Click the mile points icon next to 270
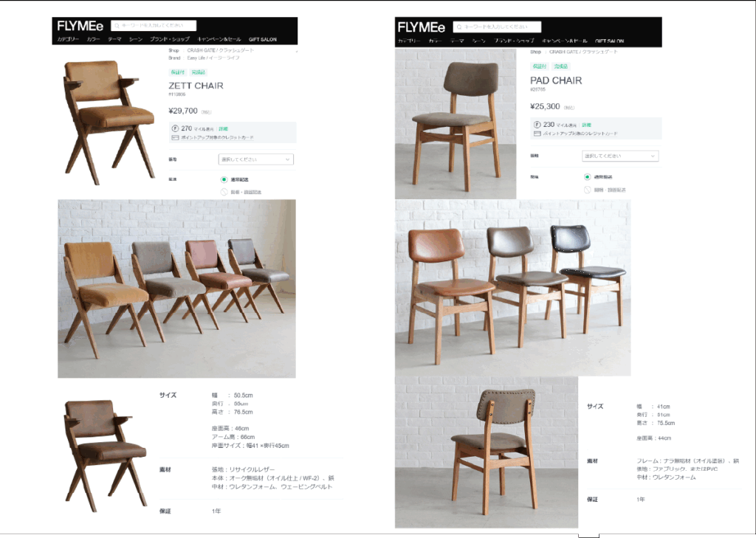The width and height of the screenshot is (756, 538). point(176,128)
